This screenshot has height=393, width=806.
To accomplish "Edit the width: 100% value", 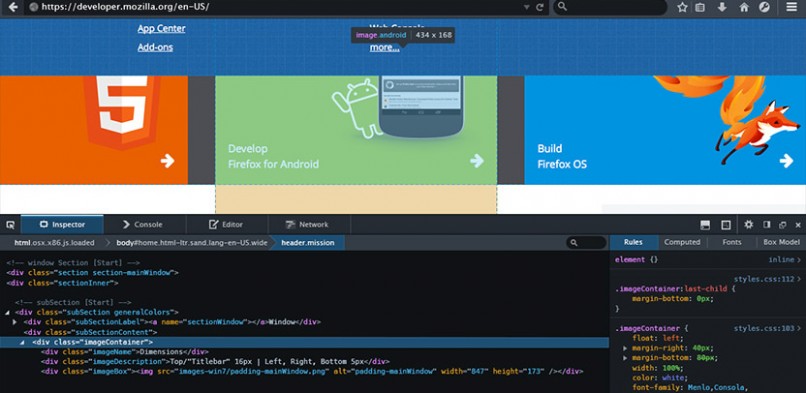I will click(670, 368).
